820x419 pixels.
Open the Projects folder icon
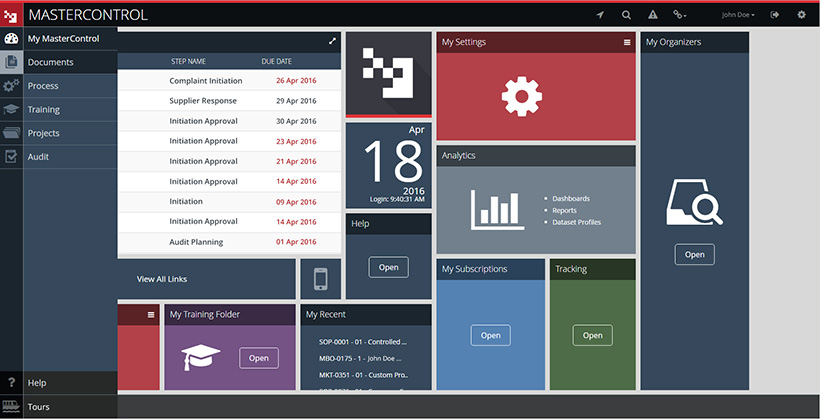tap(11, 133)
